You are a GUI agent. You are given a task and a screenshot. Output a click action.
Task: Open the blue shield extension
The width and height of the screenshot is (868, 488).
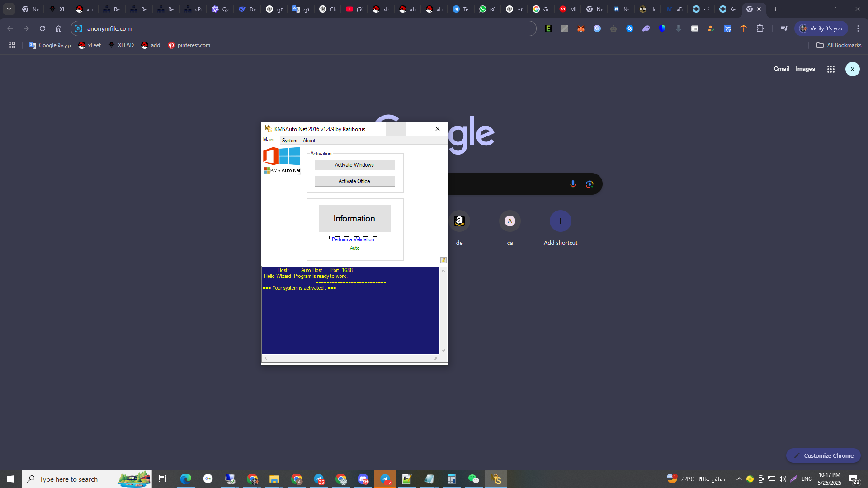tap(662, 28)
